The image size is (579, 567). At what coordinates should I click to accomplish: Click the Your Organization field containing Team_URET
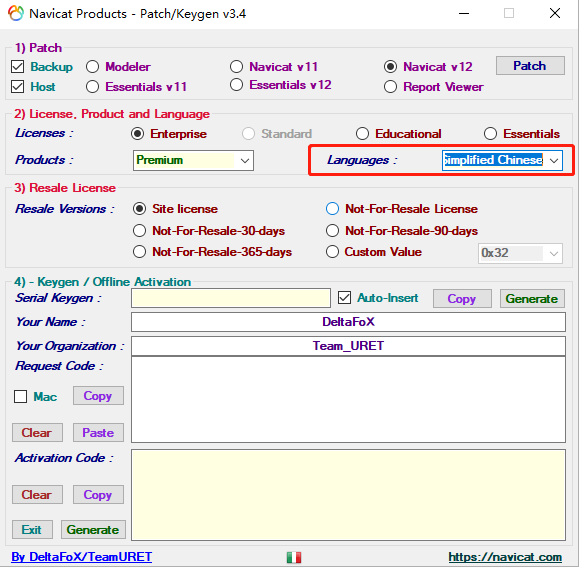click(x=348, y=346)
